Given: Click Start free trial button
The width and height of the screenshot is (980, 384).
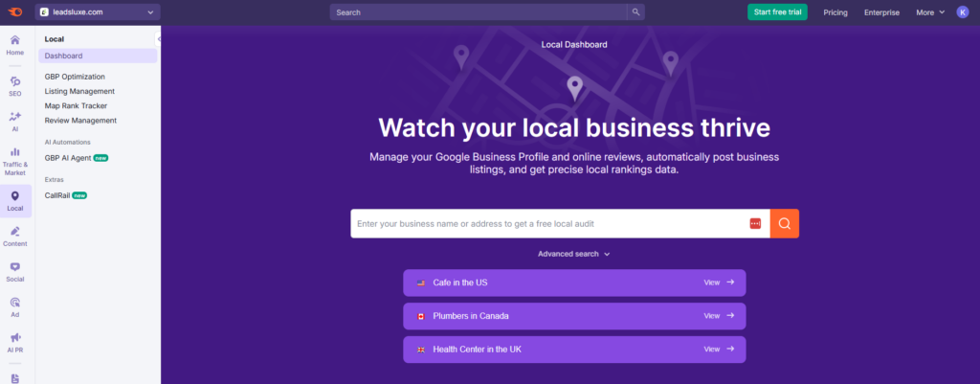Looking at the screenshot, I should [x=777, y=11].
